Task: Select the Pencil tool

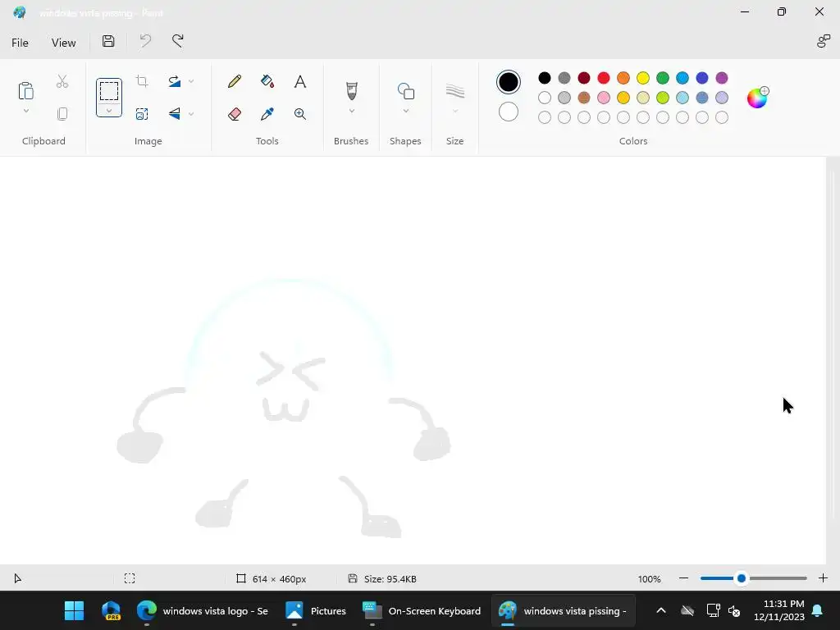Action: pyautogui.click(x=235, y=81)
